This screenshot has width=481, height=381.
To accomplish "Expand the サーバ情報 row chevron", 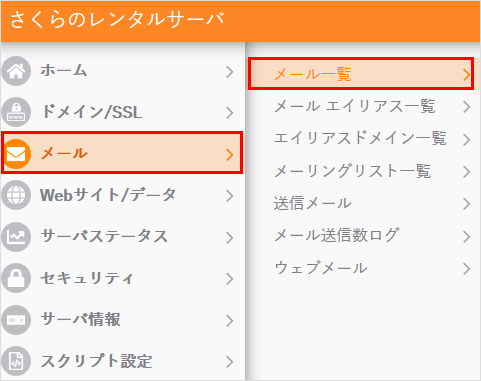I will 229,321.
